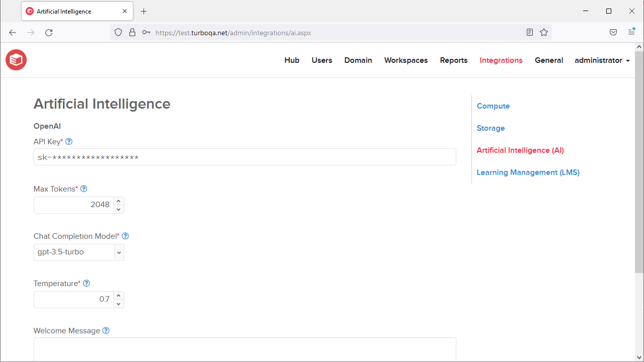The height and width of the screenshot is (362, 644).
Task: Toggle reader view icon in address bar
Action: tap(530, 32)
